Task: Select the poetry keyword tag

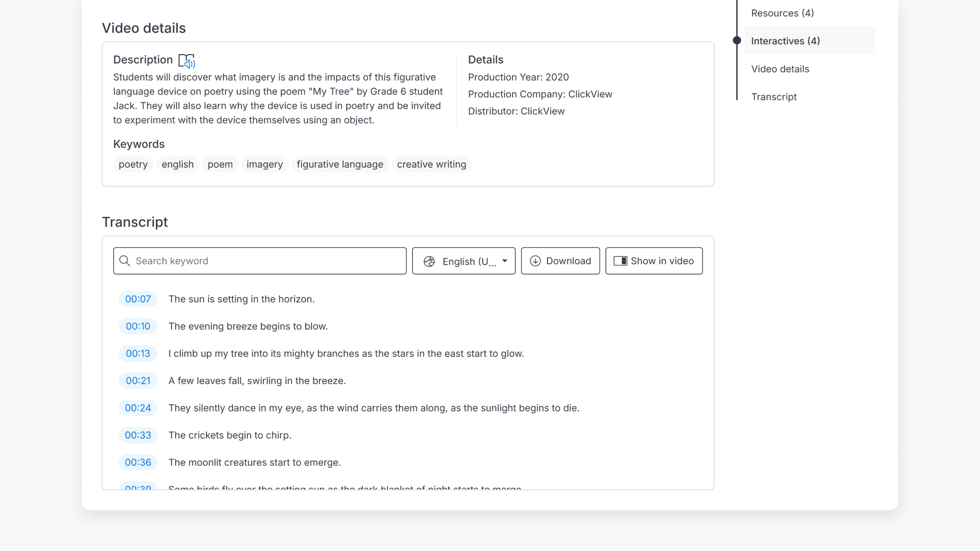Action: pos(133,164)
